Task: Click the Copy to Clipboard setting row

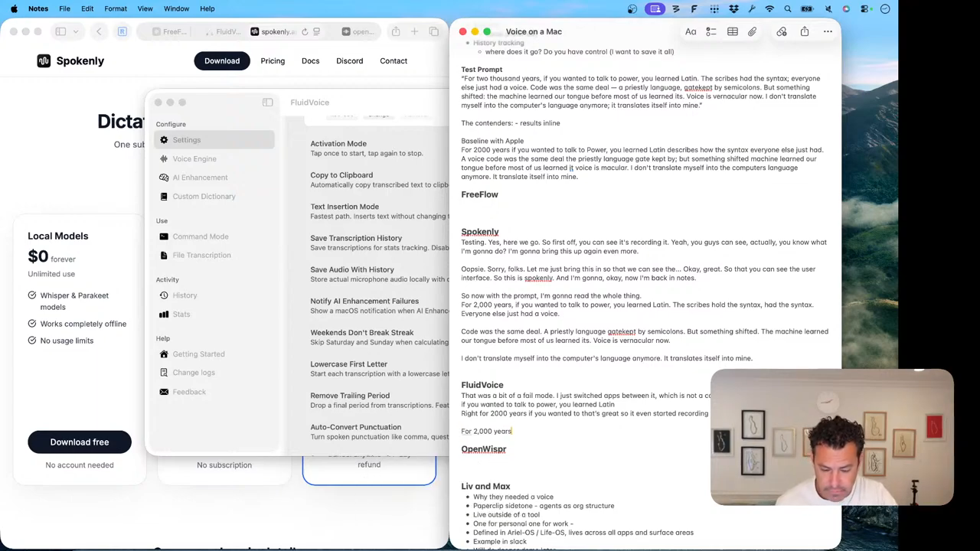Action: tap(379, 180)
